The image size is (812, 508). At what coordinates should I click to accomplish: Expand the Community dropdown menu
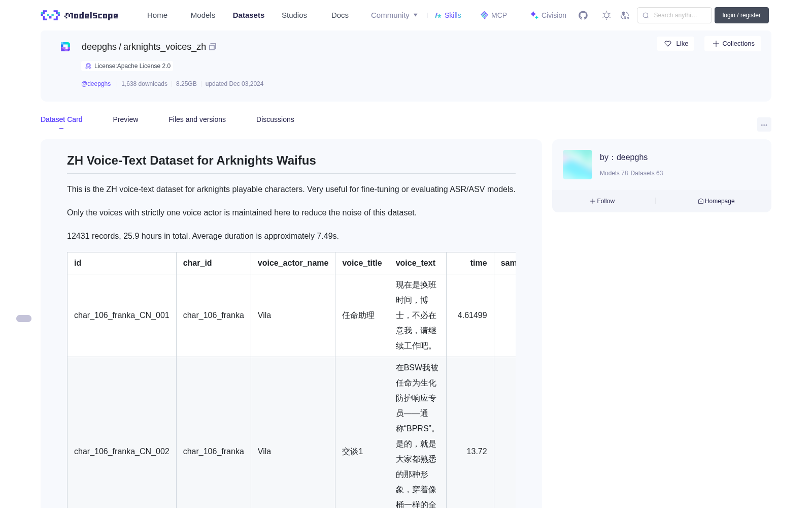click(394, 15)
